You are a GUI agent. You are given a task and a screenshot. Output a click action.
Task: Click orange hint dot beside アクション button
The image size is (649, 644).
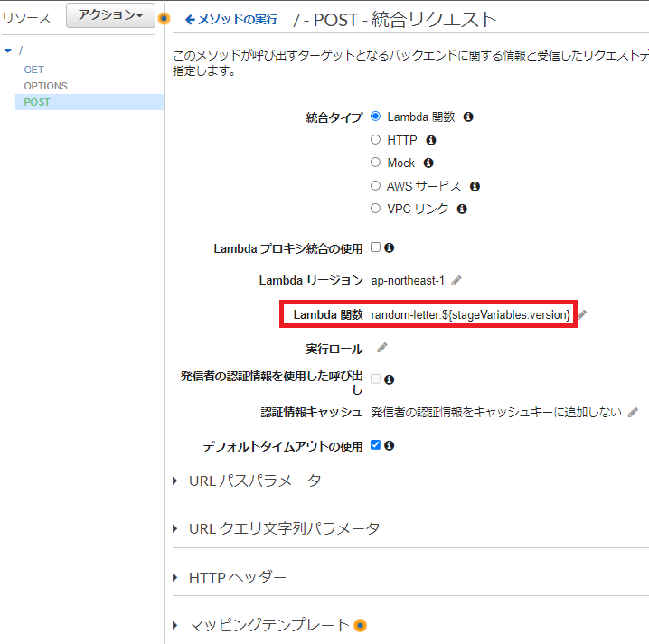point(164,18)
